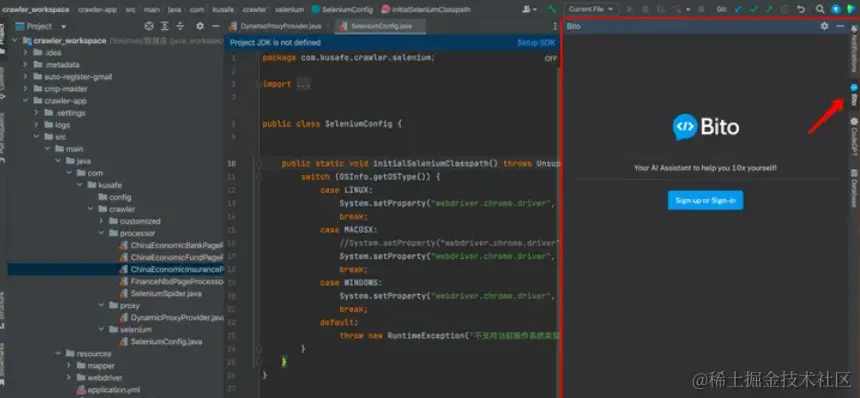
Task: Open Notifications tool window stripe button
Action: pyautogui.click(x=853, y=49)
